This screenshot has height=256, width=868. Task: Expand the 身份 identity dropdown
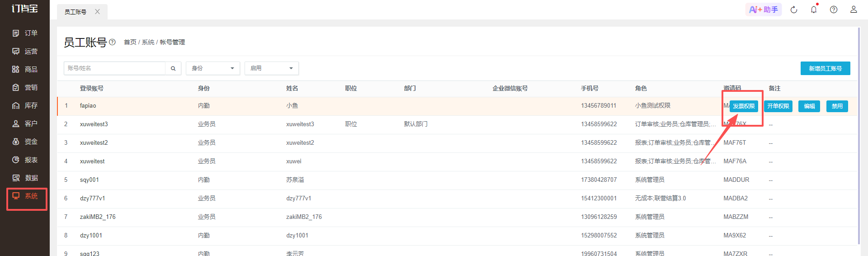213,68
